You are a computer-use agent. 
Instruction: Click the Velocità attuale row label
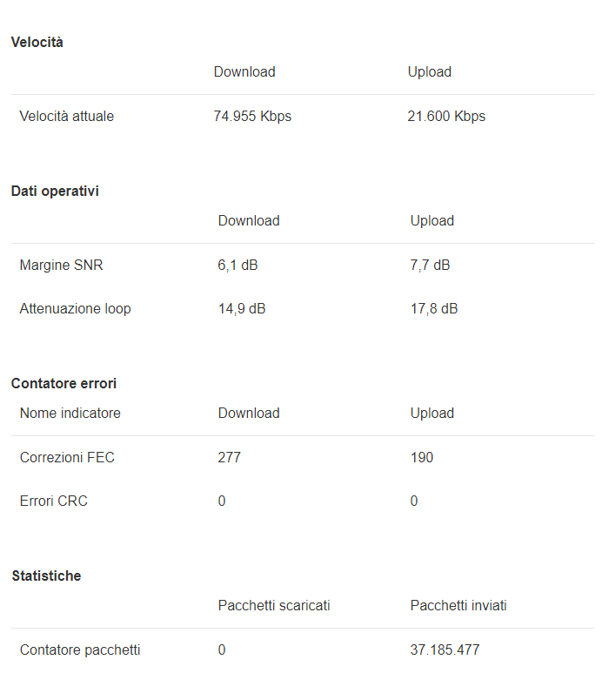click(66, 116)
